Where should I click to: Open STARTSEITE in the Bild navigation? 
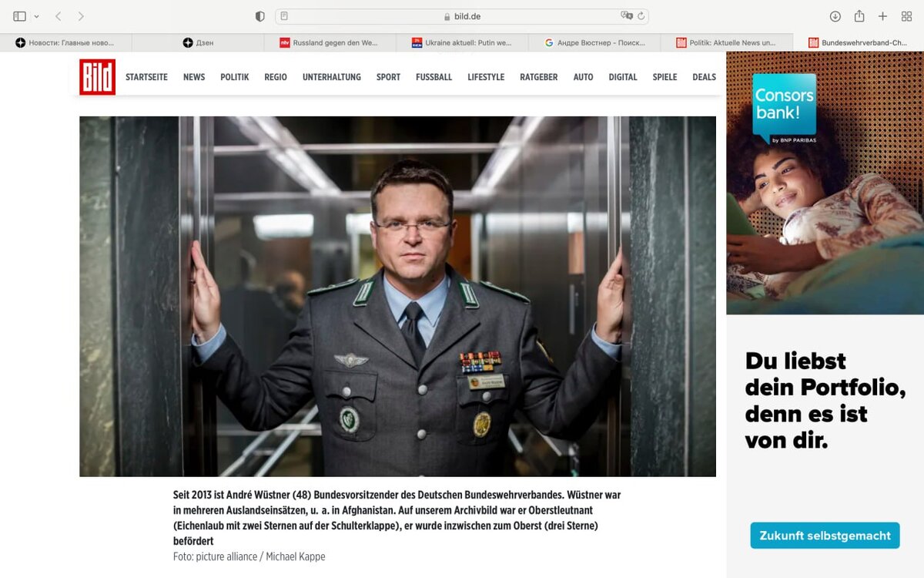coord(146,77)
